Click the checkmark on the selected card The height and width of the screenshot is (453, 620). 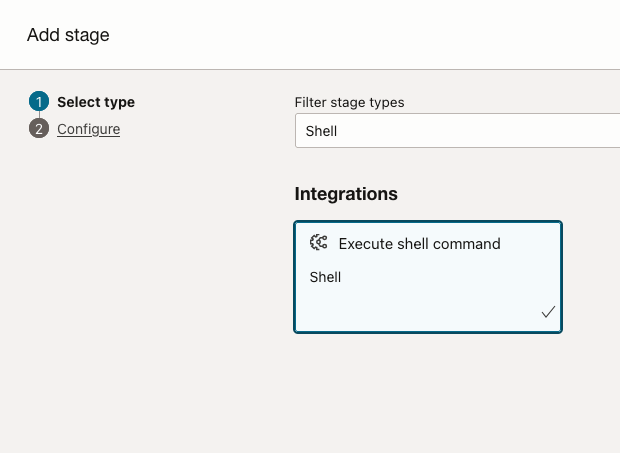click(548, 312)
